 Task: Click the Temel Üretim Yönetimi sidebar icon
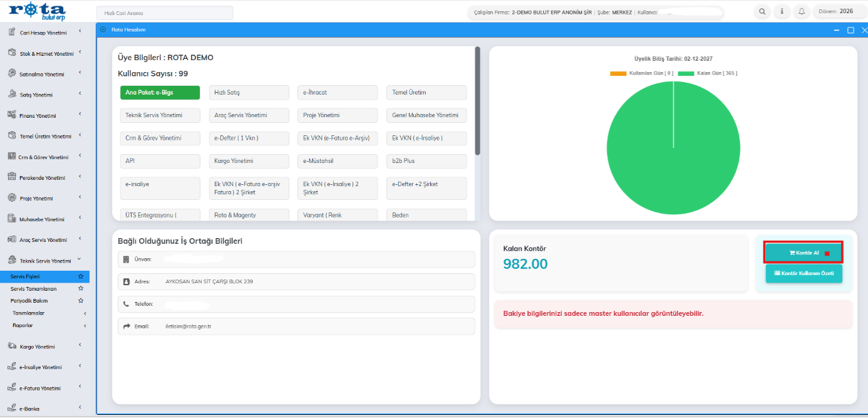[x=12, y=136]
